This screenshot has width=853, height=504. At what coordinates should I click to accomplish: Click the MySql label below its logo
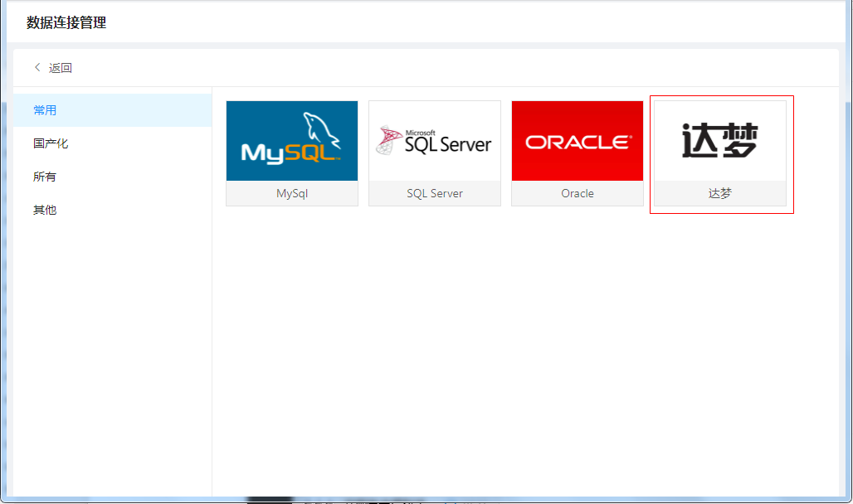click(291, 193)
